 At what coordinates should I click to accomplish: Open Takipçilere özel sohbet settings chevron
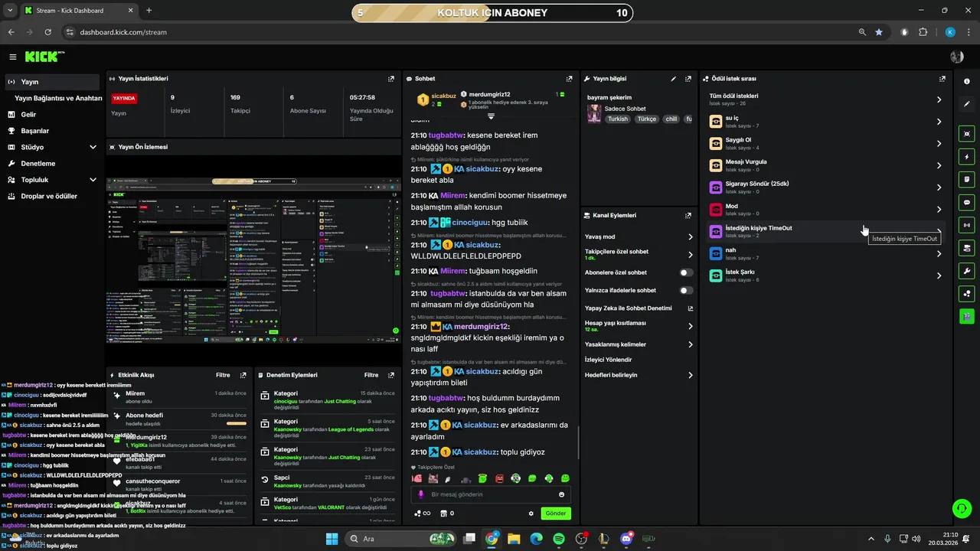pos(690,254)
